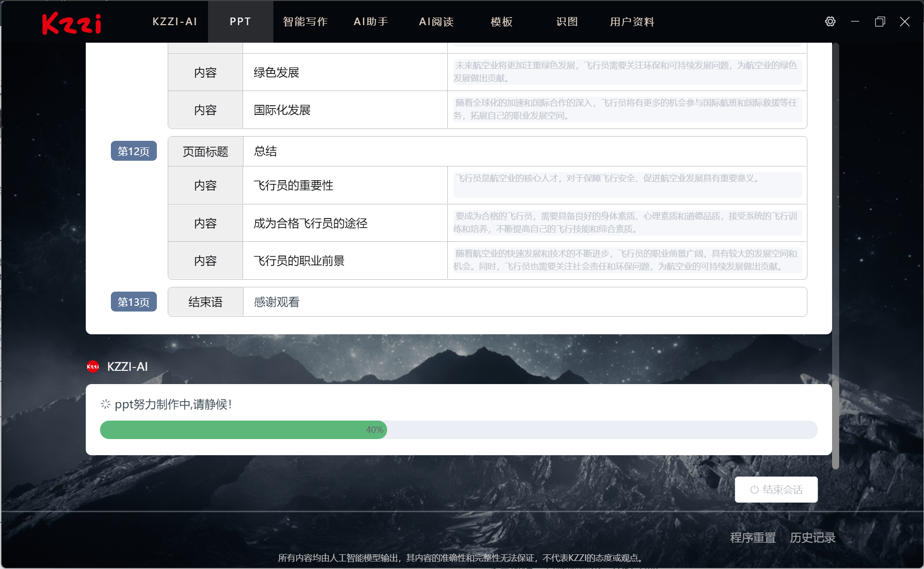Image resolution: width=924 pixels, height=569 pixels.
Task: Click the 结束语 label cell
Action: [206, 302]
